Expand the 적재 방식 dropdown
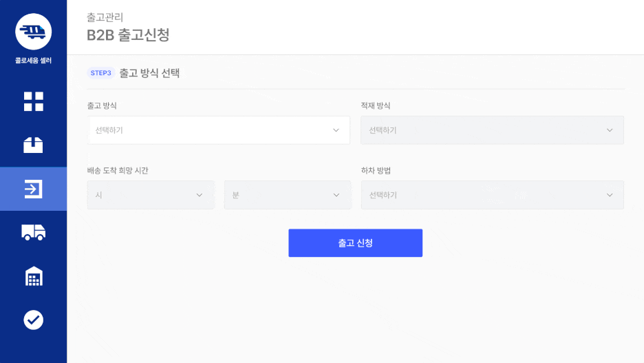The height and width of the screenshot is (363, 644). [492, 130]
